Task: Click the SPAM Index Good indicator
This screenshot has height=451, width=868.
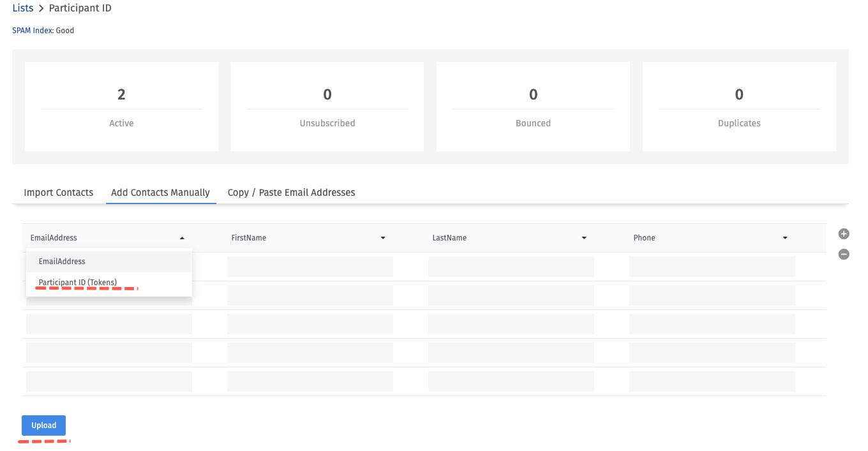Action: 42,30
